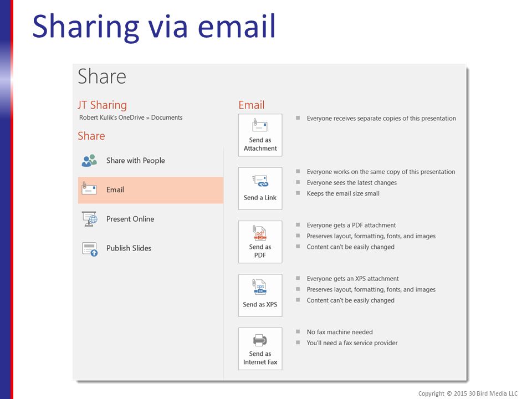Click the Email envelope icon in the Share list
532x399 pixels.
click(x=89, y=188)
